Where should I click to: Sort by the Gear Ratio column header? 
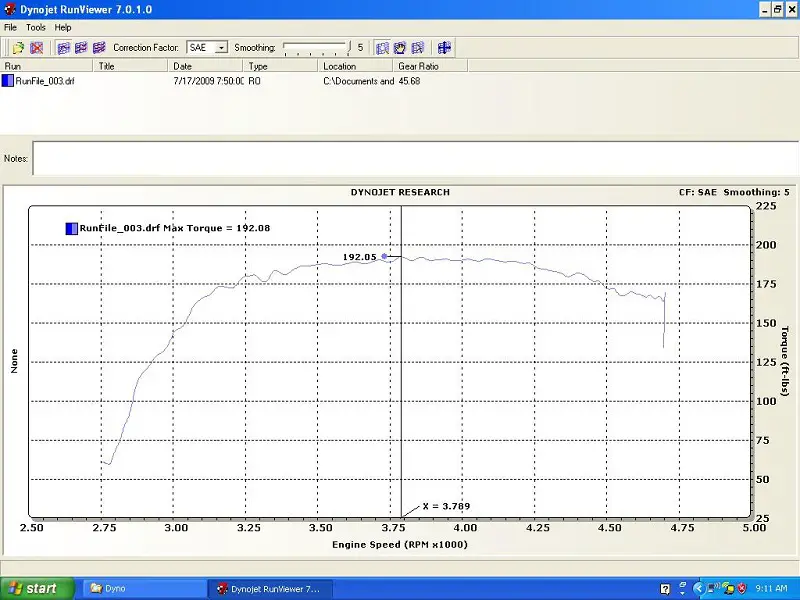(x=430, y=66)
